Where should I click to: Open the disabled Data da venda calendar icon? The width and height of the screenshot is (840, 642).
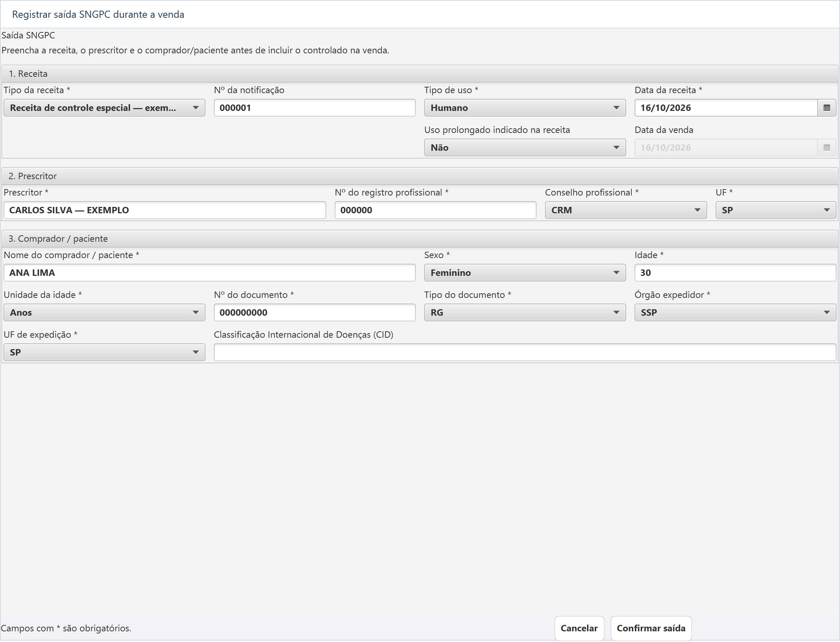(826, 148)
